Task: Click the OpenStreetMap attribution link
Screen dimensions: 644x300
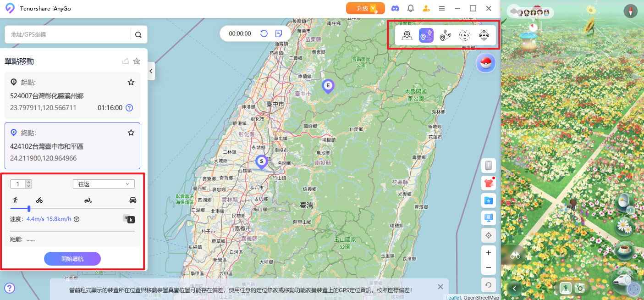Action: pos(481,297)
